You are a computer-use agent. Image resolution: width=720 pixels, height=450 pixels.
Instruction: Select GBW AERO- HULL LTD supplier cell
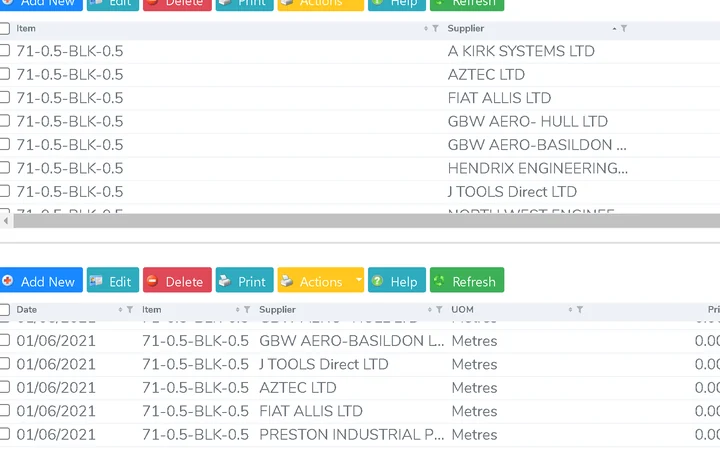pyautogui.click(x=528, y=121)
